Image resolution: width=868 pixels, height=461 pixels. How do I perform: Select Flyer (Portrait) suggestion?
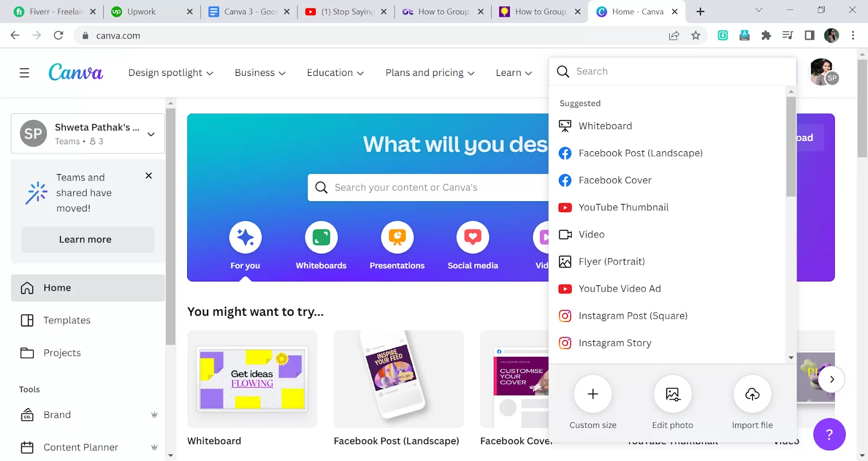pyautogui.click(x=667, y=261)
